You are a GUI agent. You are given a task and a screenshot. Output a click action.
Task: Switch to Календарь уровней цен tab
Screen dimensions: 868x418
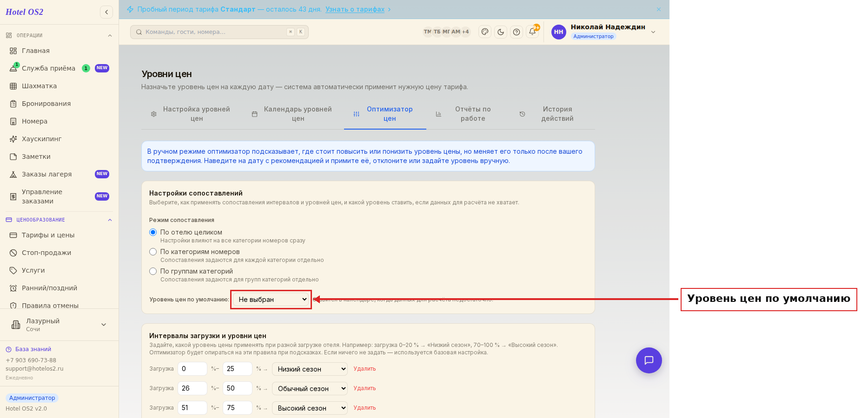pos(292,114)
